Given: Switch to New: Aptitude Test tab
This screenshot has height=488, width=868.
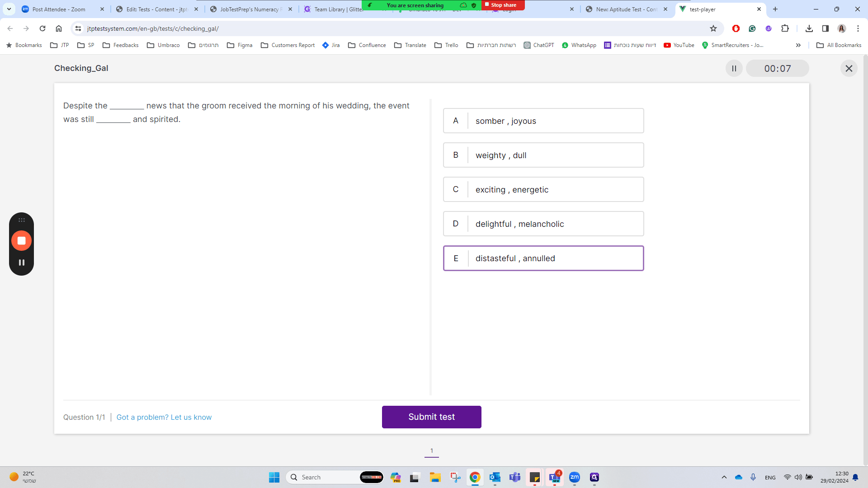Looking at the screenshot, I should (627, 9).
